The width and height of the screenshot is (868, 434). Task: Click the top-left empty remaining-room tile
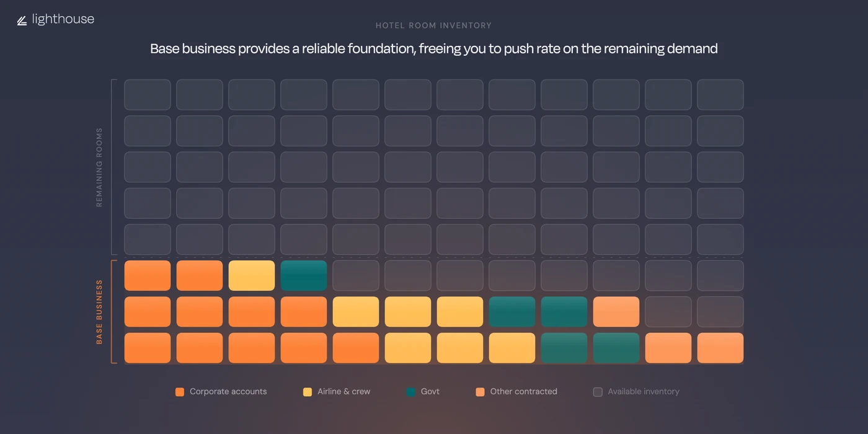pos(148,95)
